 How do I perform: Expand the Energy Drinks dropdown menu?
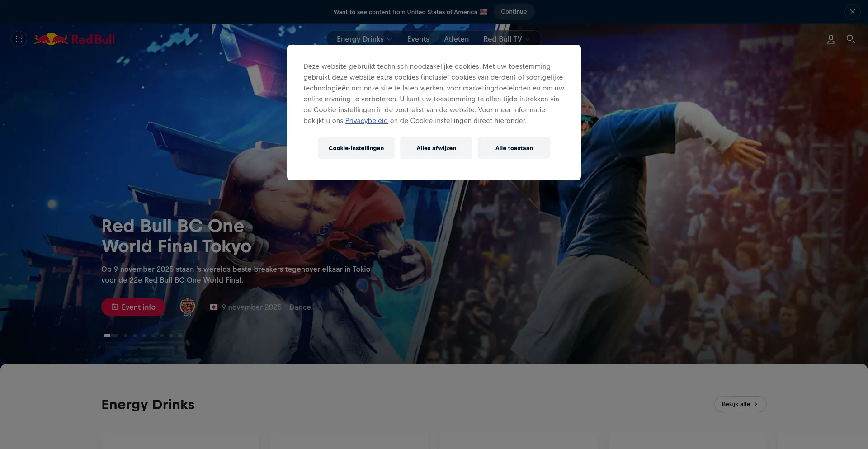[364, 39]
